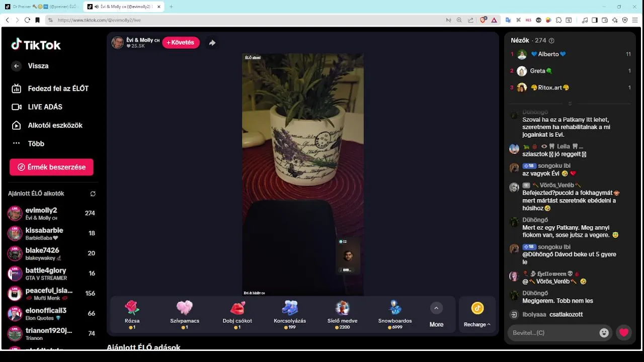The width and height of the screenshot is (644, 362).
Task: Open the media control music note icon
Action: coord(585,20)
